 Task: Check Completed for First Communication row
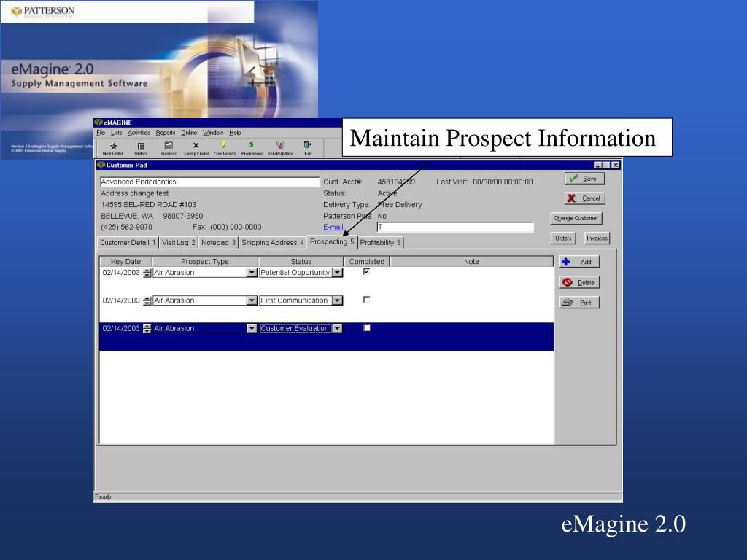pos(366,300)
